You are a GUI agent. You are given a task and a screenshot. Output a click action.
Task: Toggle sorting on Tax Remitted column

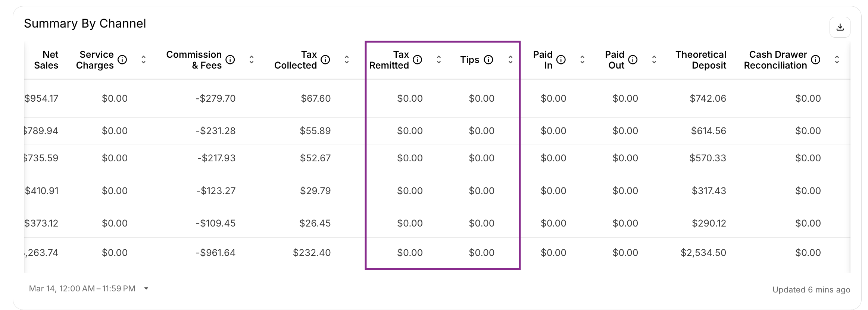coord(439,60)
